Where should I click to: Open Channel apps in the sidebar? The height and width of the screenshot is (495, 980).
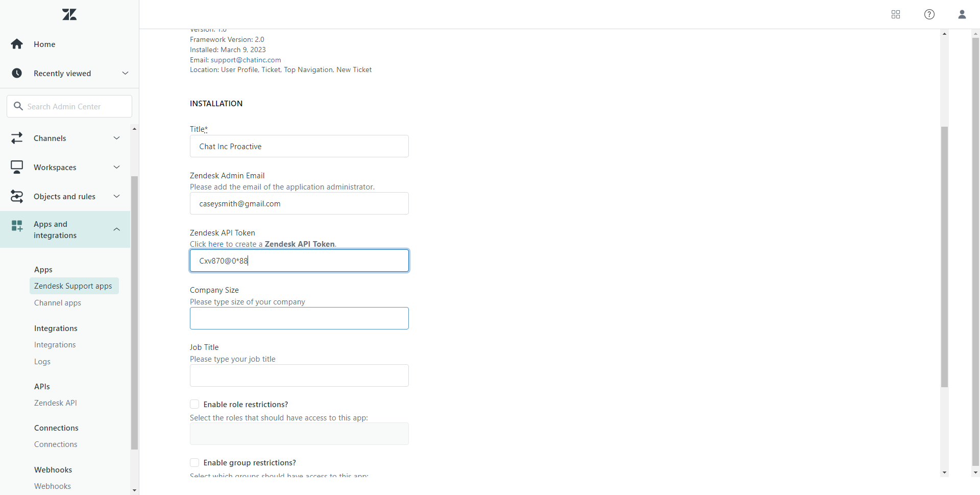pos(58,303)
